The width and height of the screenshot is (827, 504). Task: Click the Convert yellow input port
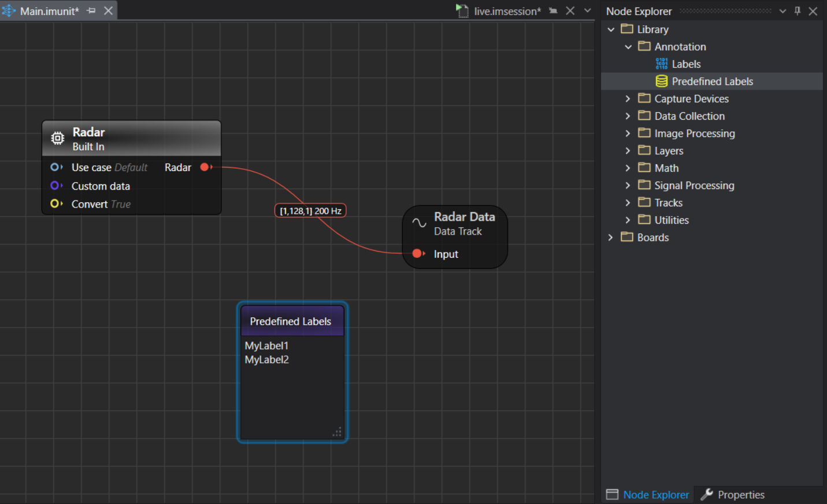click(x=55, y=203)
